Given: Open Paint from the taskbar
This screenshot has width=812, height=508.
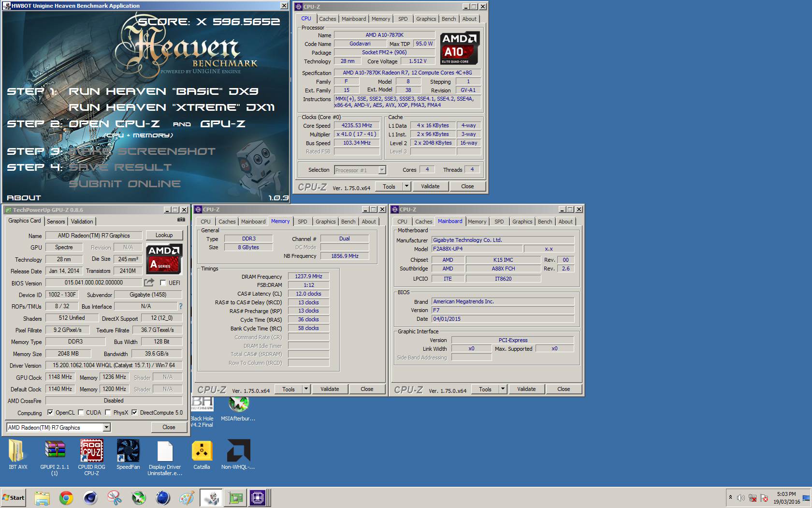Looking at the screenshot, I should point(187,498).
